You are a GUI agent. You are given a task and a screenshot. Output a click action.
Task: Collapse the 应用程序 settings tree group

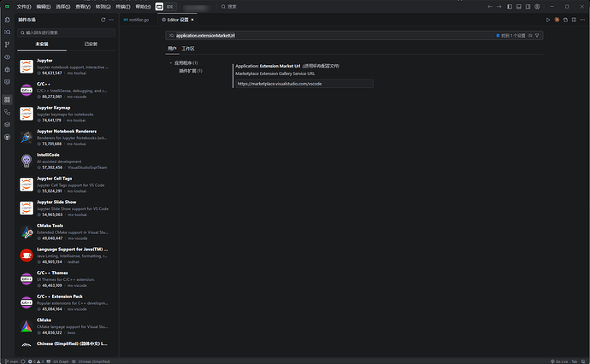click(170, 63)
